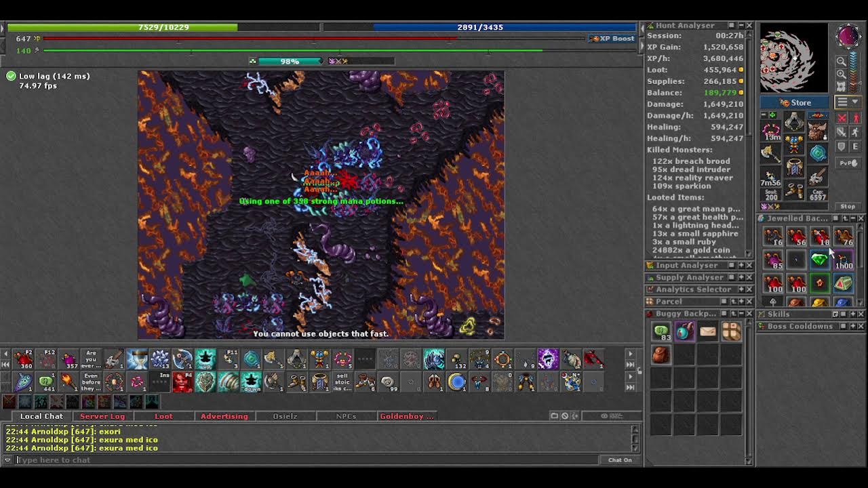Toggle defensive fight mode (shield icon)
Image resolution: width=868 pixels, height=488 pixels.
pyautogui.click(x=842, y=146)
